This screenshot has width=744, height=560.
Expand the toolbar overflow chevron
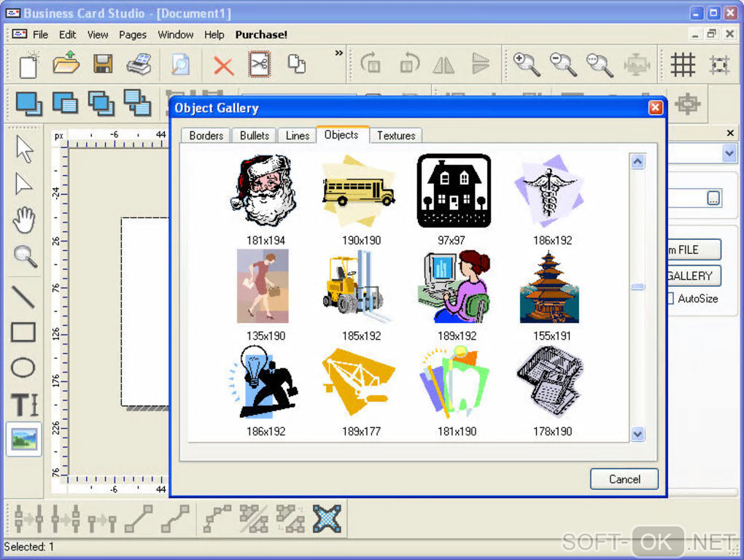pos(338,52)
